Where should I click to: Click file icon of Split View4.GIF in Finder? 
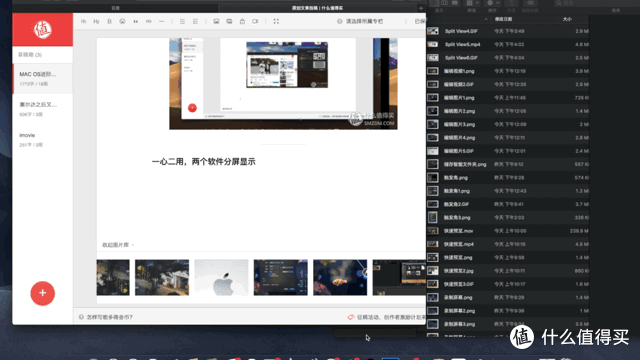pos(433,31)
